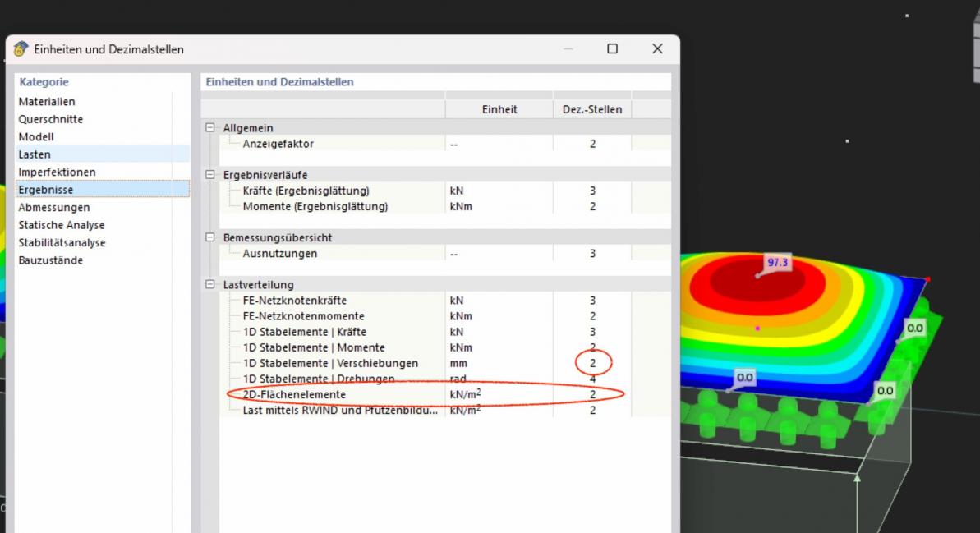Click the Dez.-Stellen column header
Viewport: 980px width, 533px height.
(592, 109)
